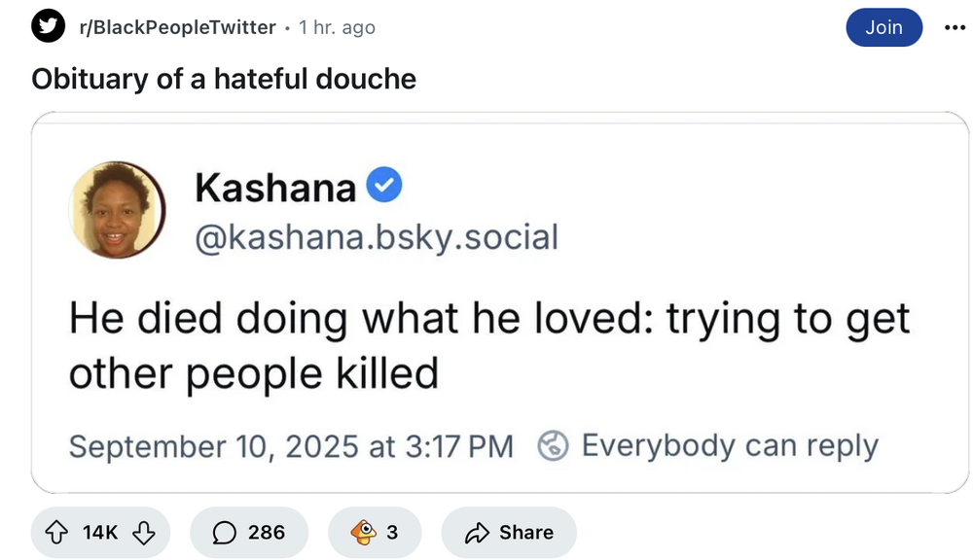Click the @kashana.bsky.social handle
Screen dimensions: 973x560
(377, 236)
